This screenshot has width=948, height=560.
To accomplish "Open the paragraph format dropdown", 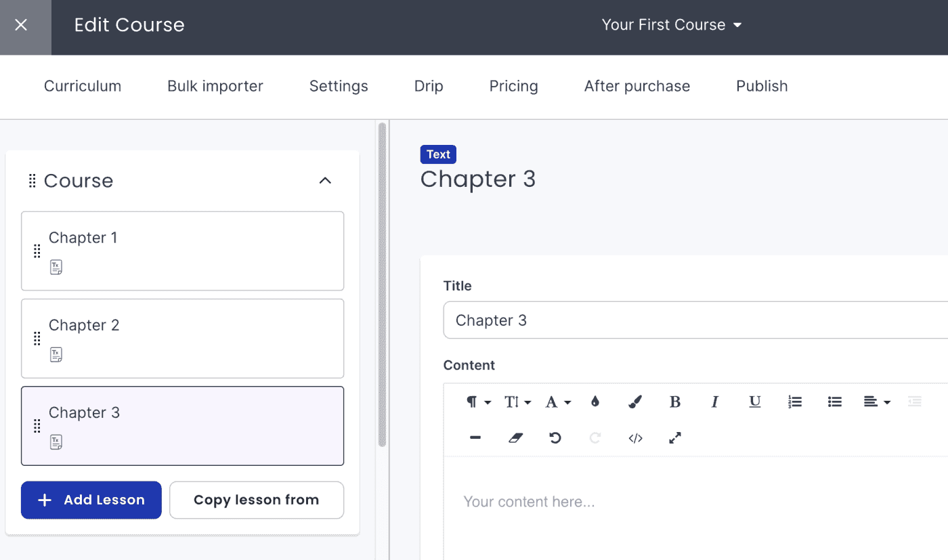I will pos(479,402).
